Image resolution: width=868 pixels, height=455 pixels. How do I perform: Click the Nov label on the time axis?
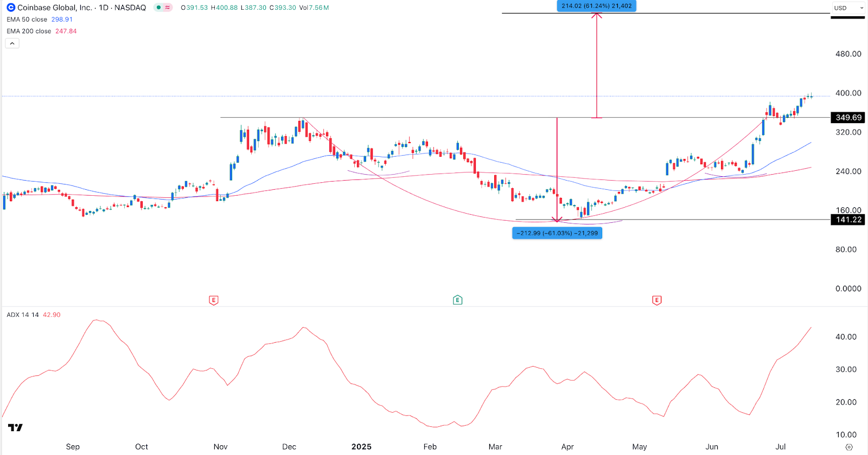(x=220, y=447)
